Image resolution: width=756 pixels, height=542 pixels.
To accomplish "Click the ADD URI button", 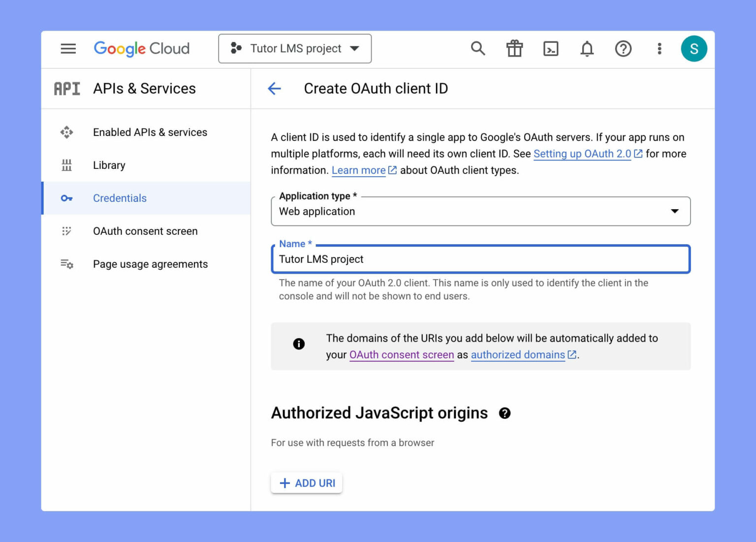I will [x=306, y=483].
